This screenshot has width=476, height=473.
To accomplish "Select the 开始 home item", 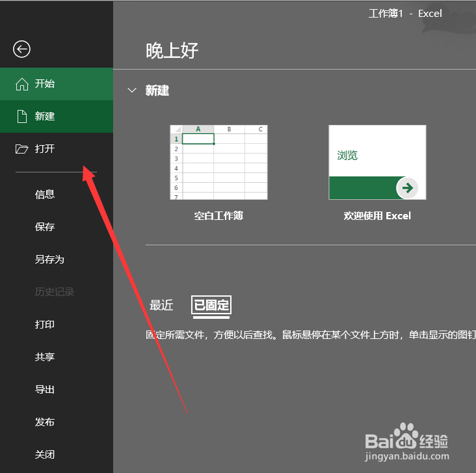I will click(x=57, y=84).
